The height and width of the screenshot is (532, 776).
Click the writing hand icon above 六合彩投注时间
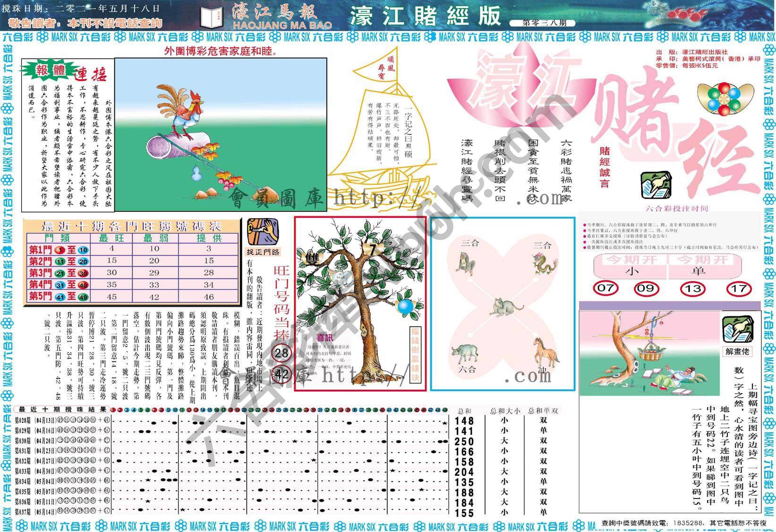pos(656,186)
